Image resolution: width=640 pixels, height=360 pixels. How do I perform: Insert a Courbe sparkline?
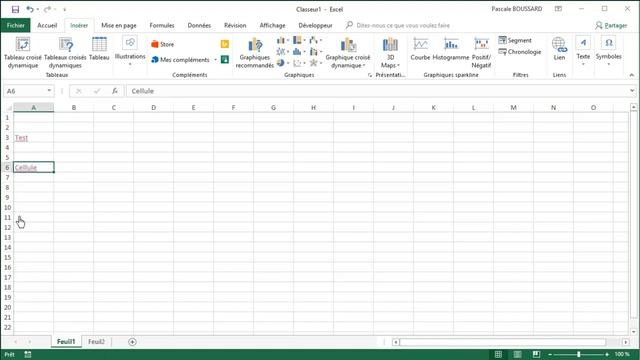click(420, 49)
